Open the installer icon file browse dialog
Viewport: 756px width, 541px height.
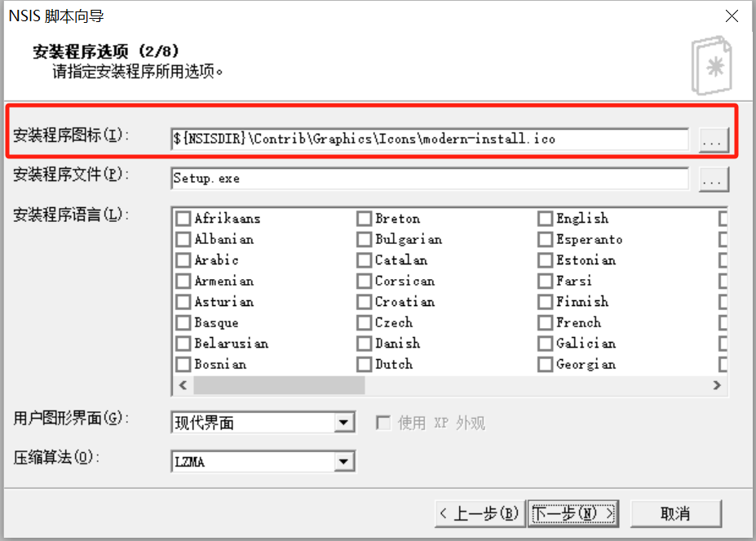coord(713,139)
